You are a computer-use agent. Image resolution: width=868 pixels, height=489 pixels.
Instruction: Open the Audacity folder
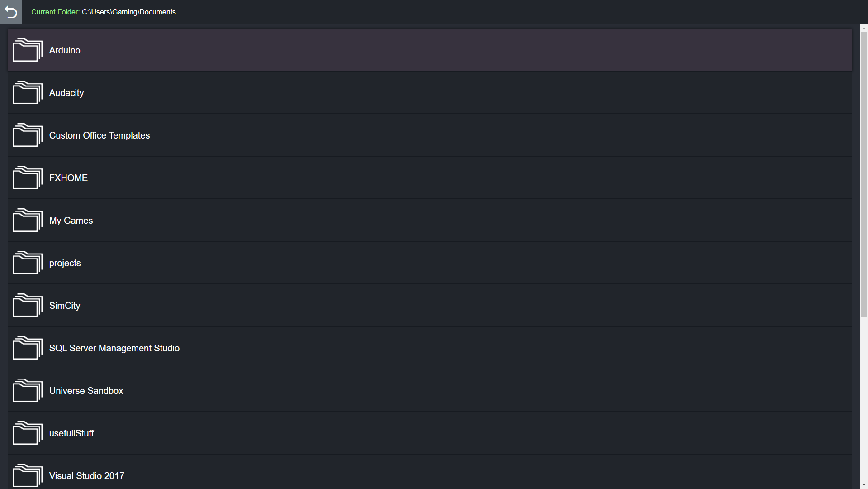(x=66, y=92)
